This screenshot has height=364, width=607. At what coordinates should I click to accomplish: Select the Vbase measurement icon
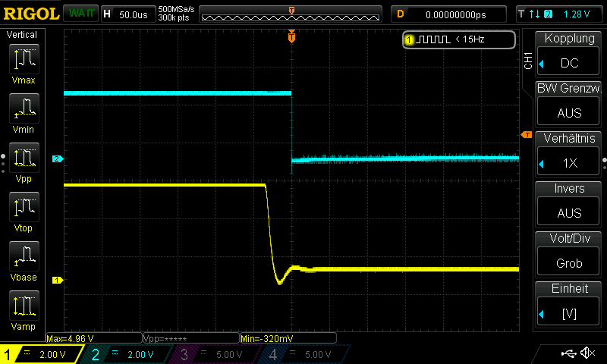pos(24,256)
